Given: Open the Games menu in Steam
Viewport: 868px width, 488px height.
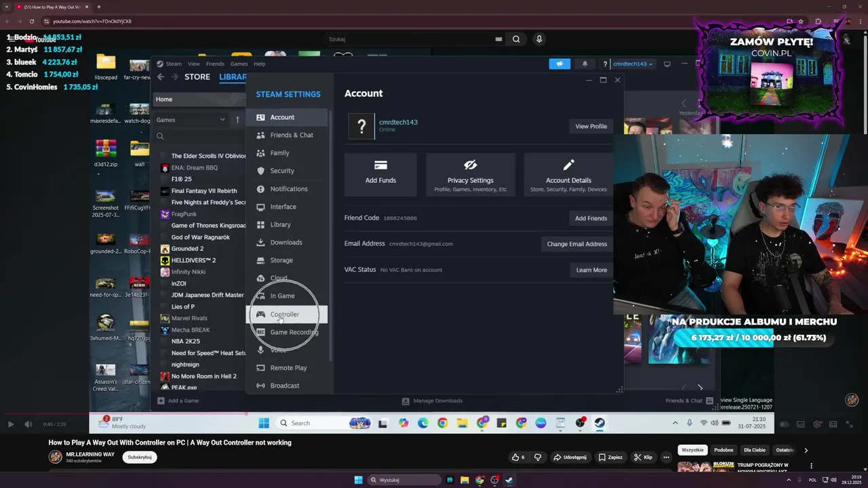Looking at the screenshot, I should (x=239, y=64).
